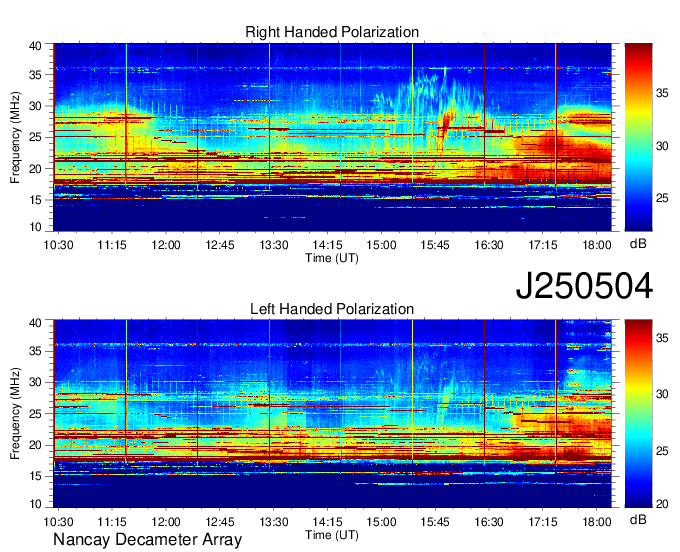Click the 30 dB tick on Left Handed colorbar
The image size is (680, 552).
pyautogui.click(x=662, y=394)
